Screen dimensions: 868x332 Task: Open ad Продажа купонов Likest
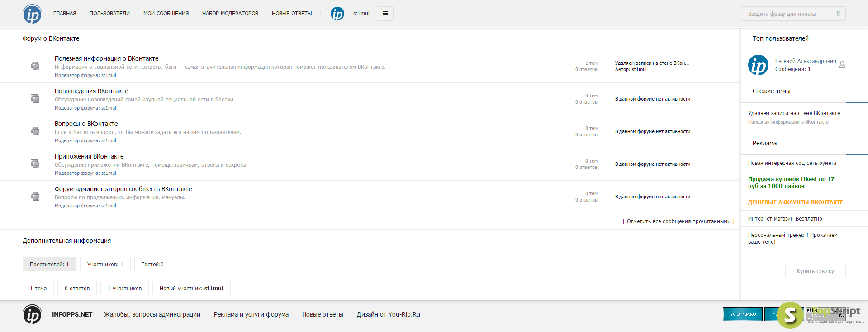pos(791,183)
